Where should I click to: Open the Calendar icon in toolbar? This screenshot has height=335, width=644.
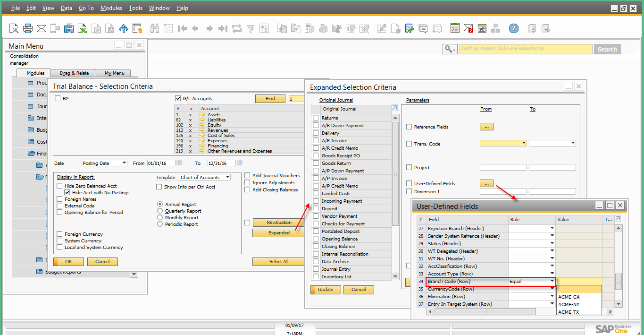482,29
